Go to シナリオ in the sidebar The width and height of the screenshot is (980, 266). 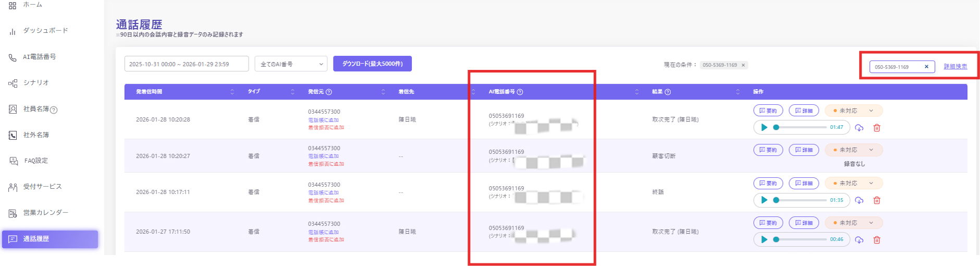35,83
